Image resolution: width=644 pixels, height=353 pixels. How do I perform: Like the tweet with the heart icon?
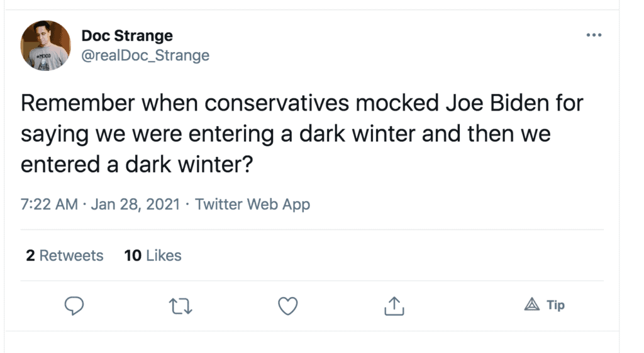tap(287, 306)
